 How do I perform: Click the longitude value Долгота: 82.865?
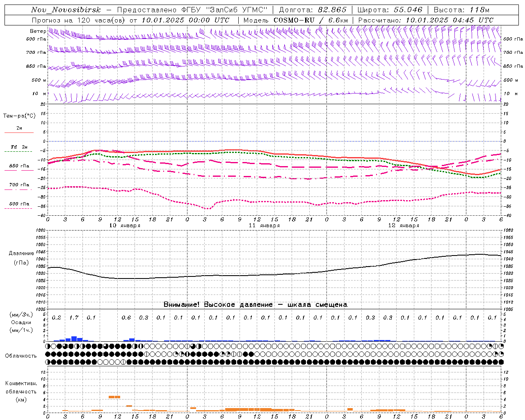click(x=313, y=10)
